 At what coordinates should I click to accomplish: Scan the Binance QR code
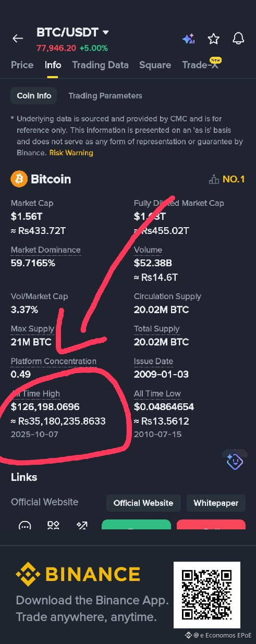206,595
